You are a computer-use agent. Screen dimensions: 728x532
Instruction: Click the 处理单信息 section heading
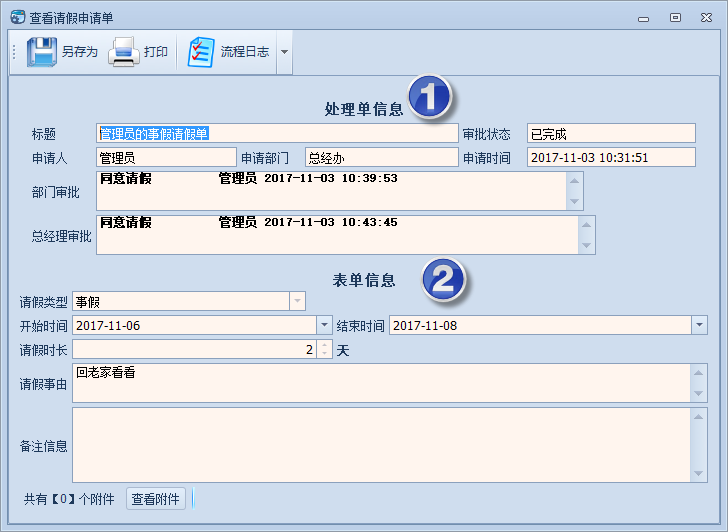coord(364,109)
